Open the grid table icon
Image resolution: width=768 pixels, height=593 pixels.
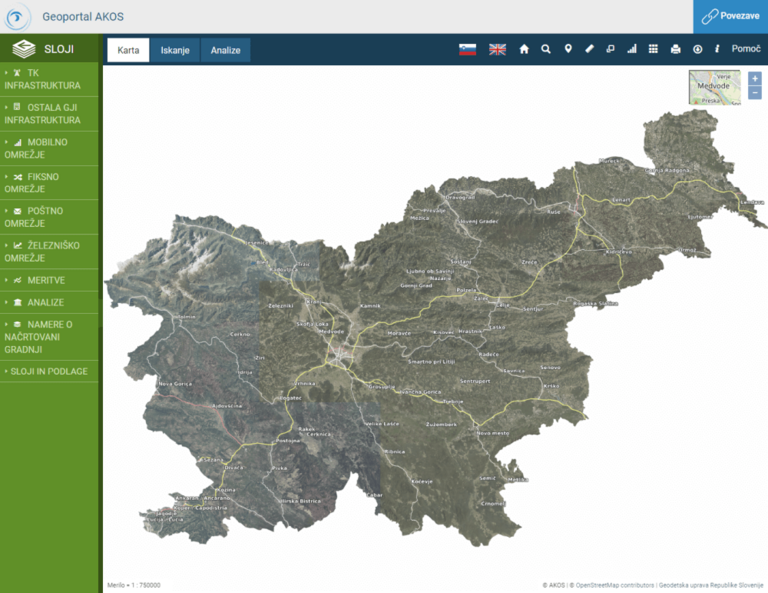653,49
